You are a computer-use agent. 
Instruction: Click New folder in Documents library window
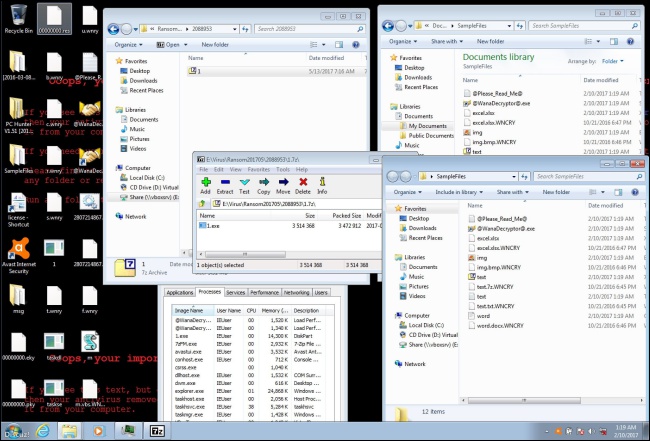tap(490, 41)
